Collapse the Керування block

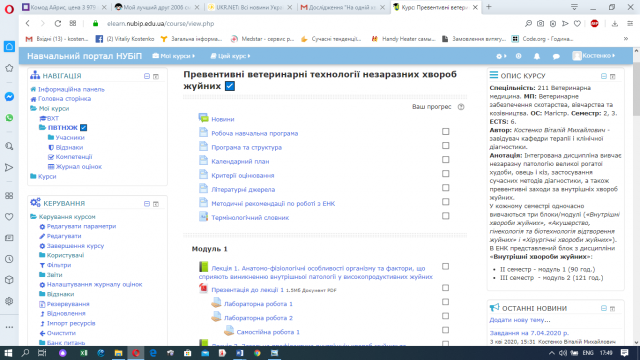tap(147, 204)
